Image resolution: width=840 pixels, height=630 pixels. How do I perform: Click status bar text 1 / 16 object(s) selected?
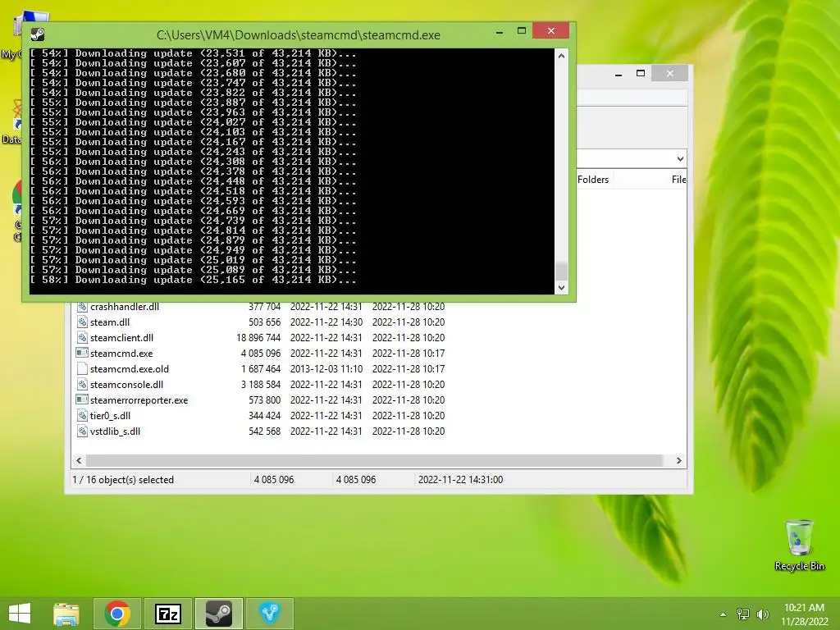123,480
